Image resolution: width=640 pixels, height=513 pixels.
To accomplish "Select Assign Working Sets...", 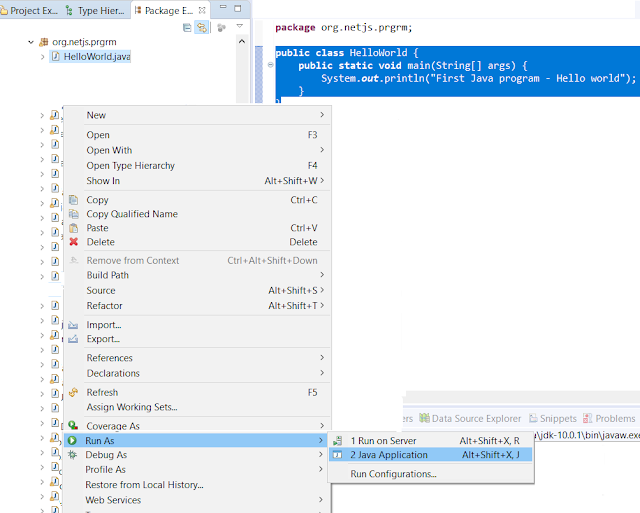I will tap(197, 407).
